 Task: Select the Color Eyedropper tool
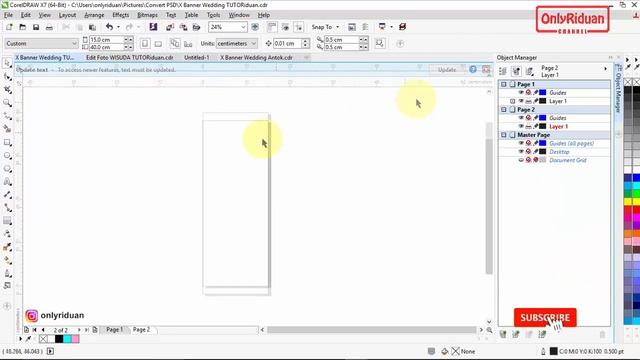(7, 247)
